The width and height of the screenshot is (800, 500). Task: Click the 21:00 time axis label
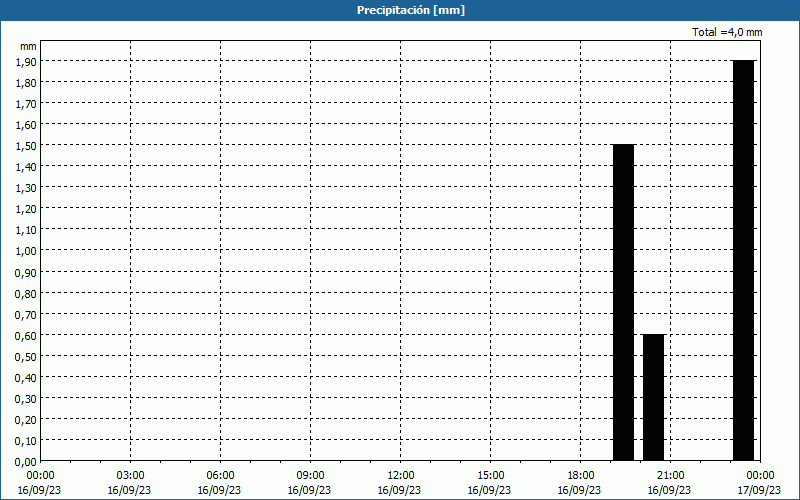[x=670, y=476]
